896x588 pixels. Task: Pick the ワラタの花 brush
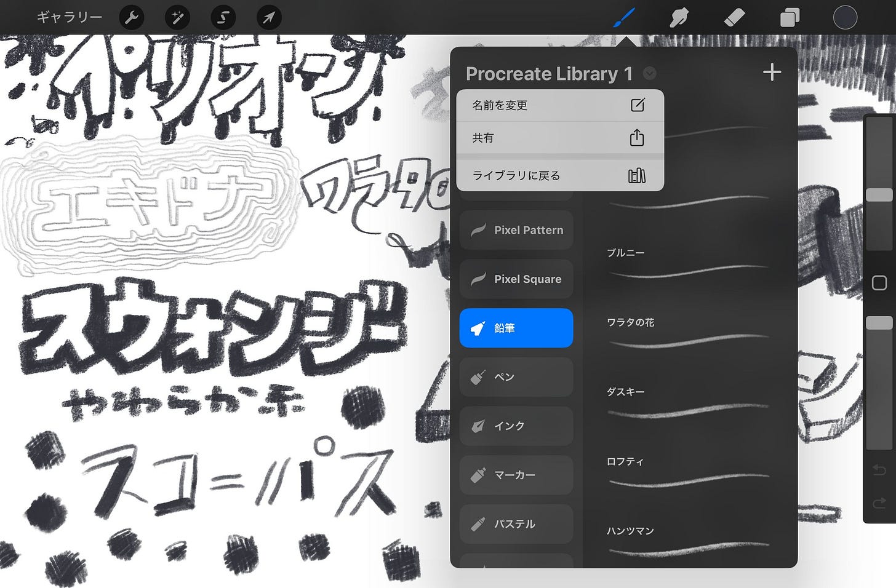690,333
